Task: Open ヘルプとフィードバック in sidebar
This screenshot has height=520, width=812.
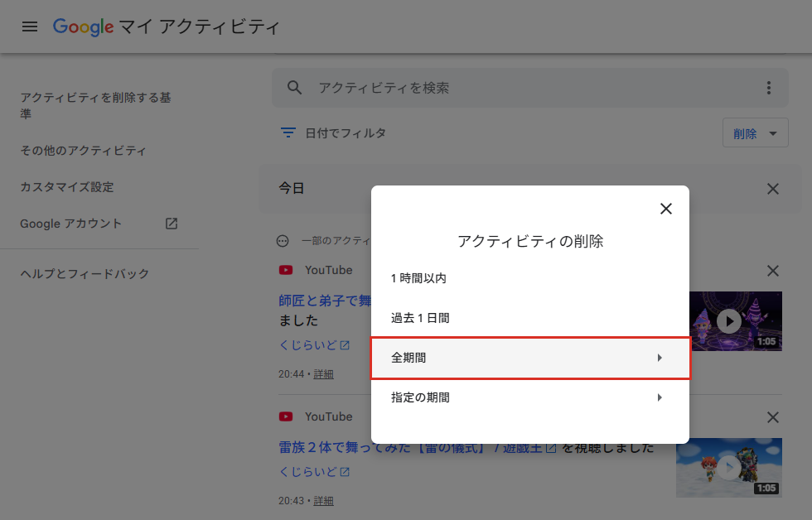Action: coord(85,274)
